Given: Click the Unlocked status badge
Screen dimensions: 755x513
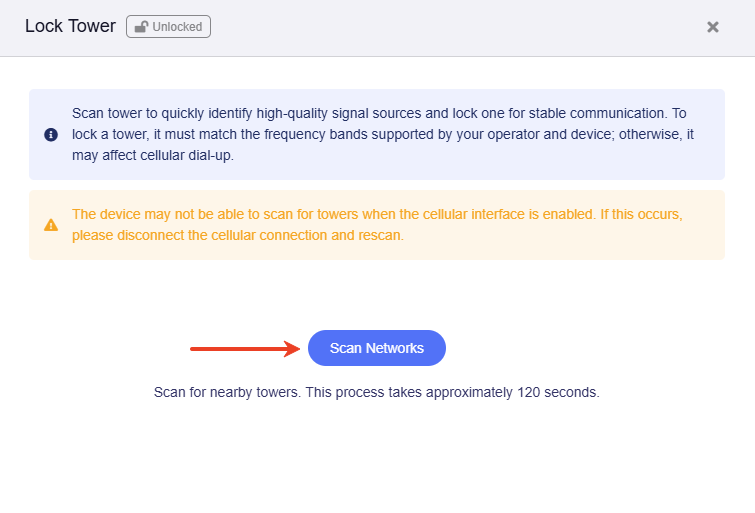Looking at the screenshot, I should coord(168,26).
